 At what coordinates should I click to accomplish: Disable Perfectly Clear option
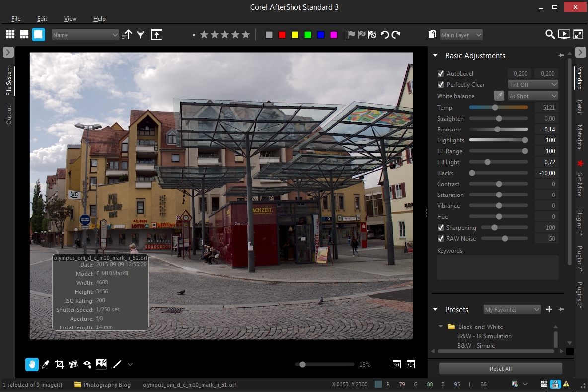pyautogui.click(x=441, y=85)
